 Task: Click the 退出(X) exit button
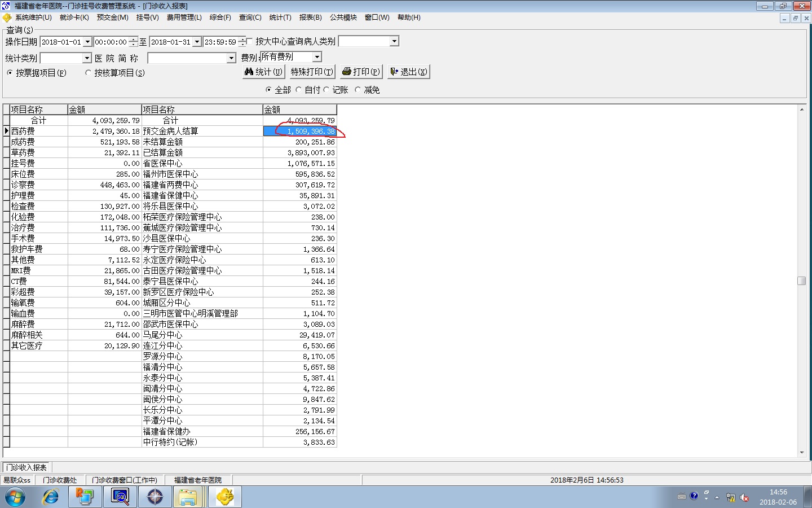click(x=408, y=72)
